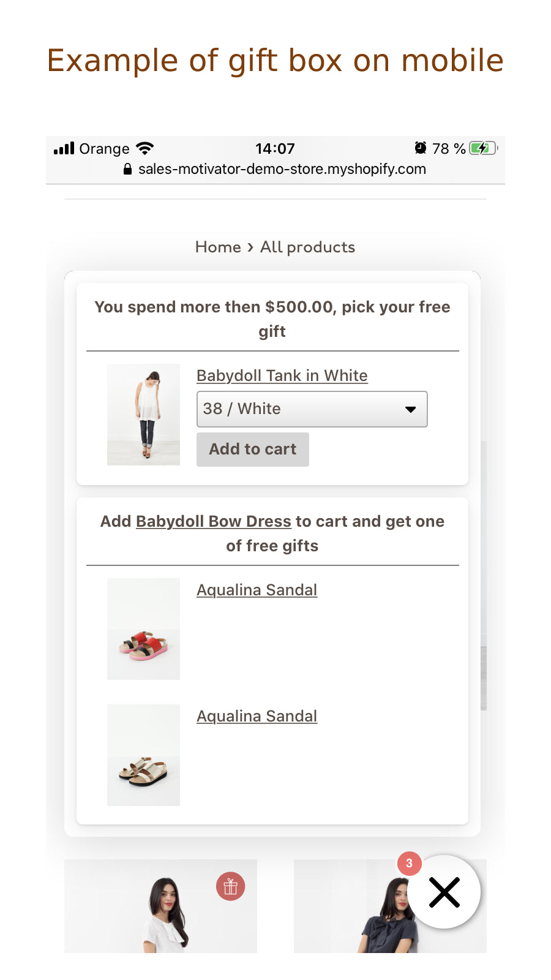Click the red badge showing 3
The image size is (551, 980).
click(x=409, y=863)
